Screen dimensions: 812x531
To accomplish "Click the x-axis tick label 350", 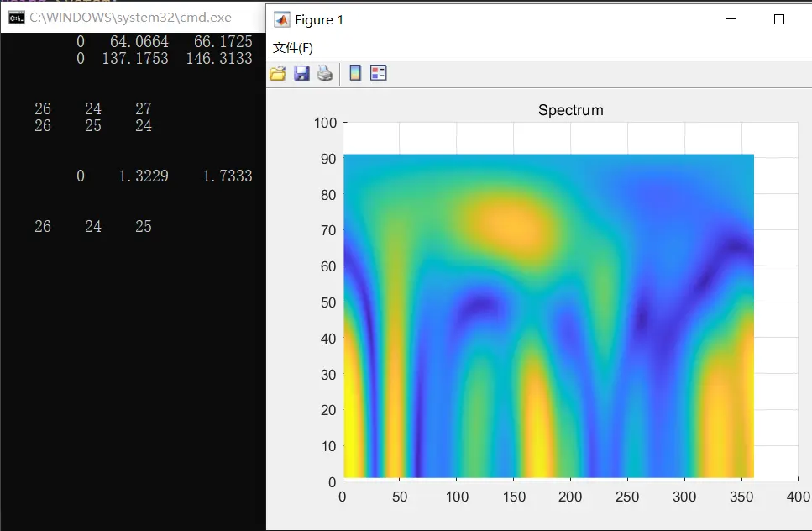I will click(x=741, y=497).
